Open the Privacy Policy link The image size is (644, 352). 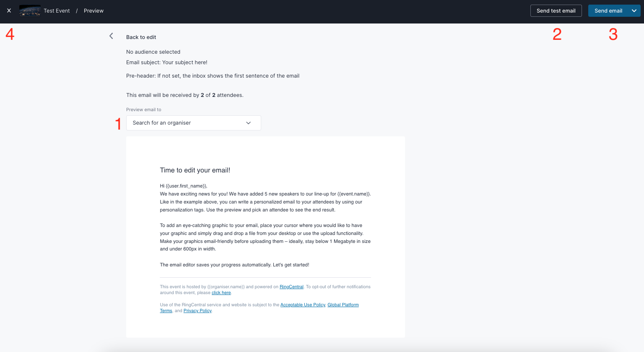(x=197, y=311)
